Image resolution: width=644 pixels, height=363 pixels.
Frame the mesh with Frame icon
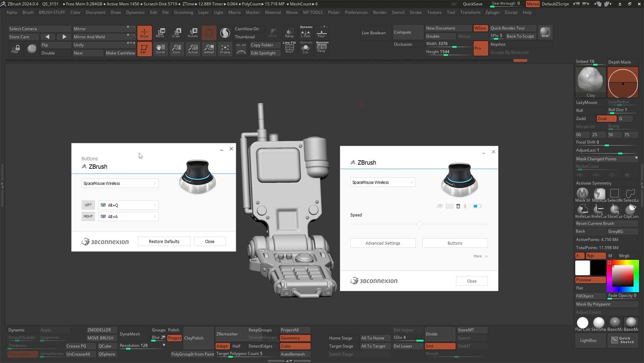tap(225, 49)
